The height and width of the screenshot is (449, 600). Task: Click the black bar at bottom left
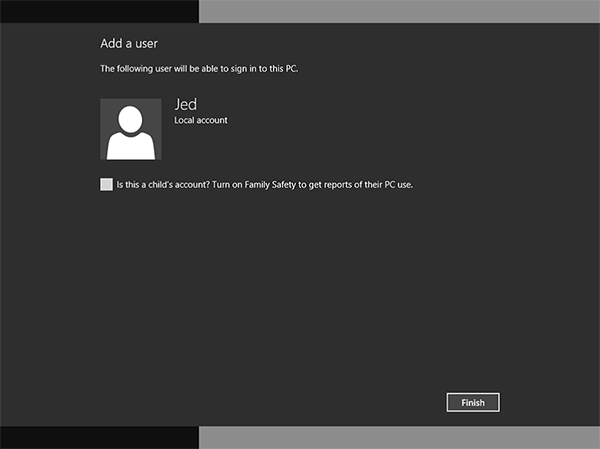tap(100, 438)
